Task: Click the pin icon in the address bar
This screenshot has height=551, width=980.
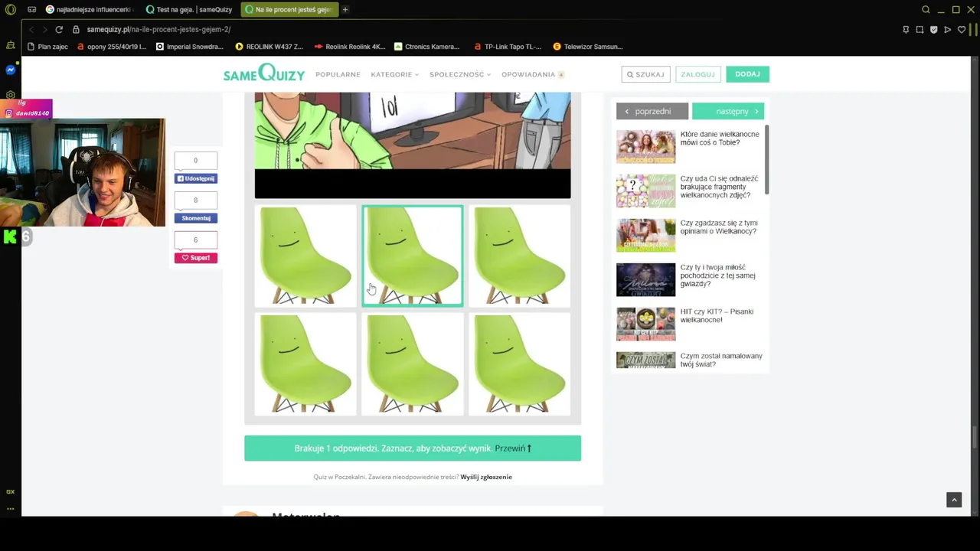Action: 906,29
